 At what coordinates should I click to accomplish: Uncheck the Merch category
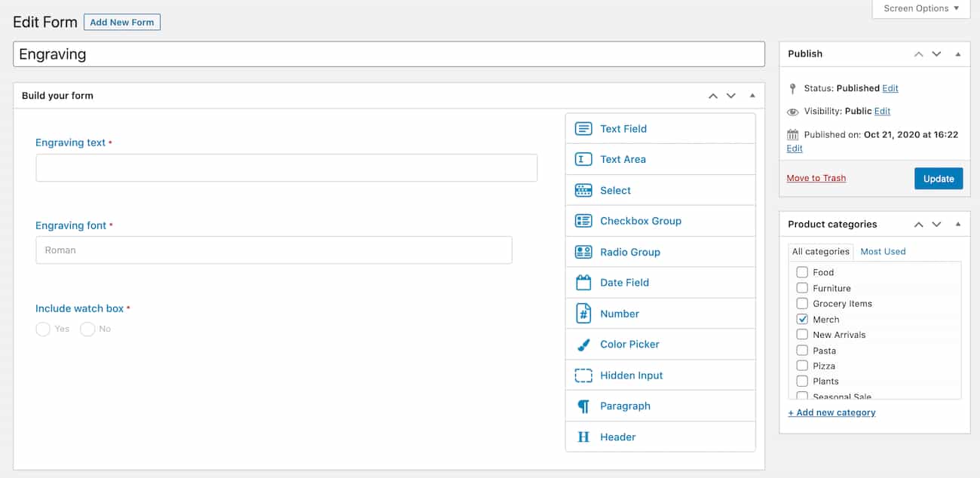click(802, 319)
